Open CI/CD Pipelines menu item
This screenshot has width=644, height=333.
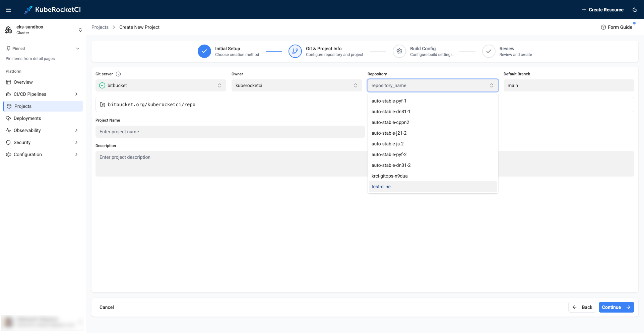(x=43, y=94)
